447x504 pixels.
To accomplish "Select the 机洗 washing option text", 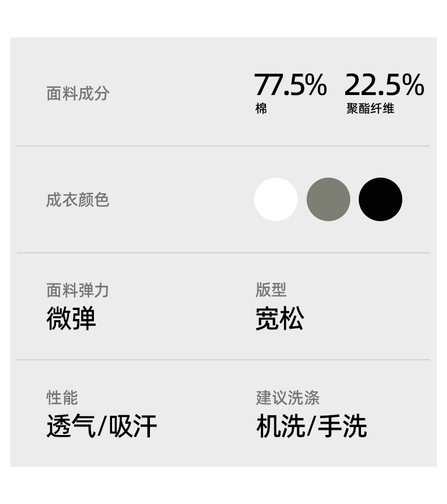I will coord(281,427).
